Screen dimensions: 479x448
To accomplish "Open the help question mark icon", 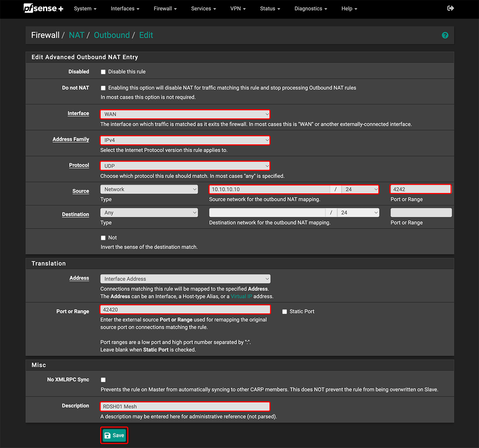I will (445, 35).
